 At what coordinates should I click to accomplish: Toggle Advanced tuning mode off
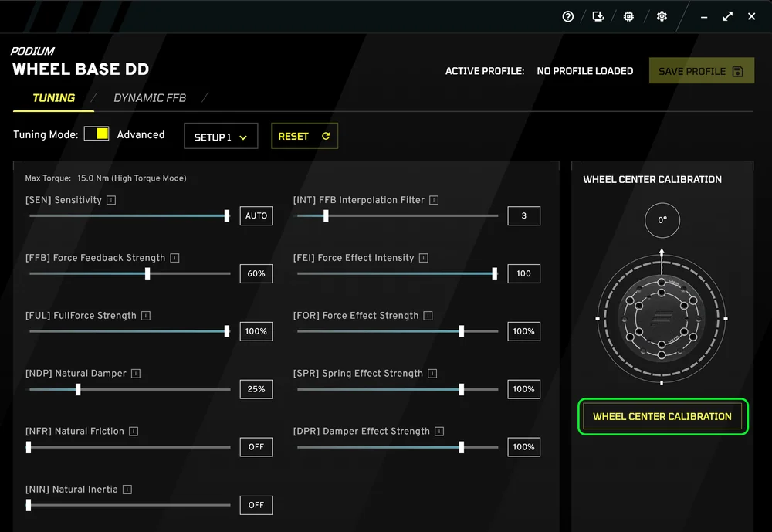pos(96,134)
